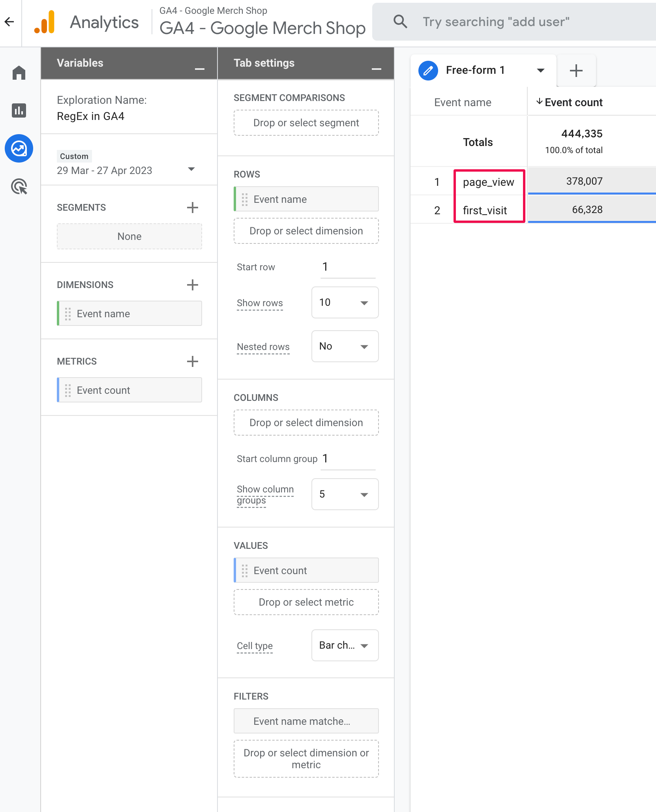Open the Home icon in sidebar
Image resolution: width=656 pixels, height=812 pixels.
[x=19, y=73]
